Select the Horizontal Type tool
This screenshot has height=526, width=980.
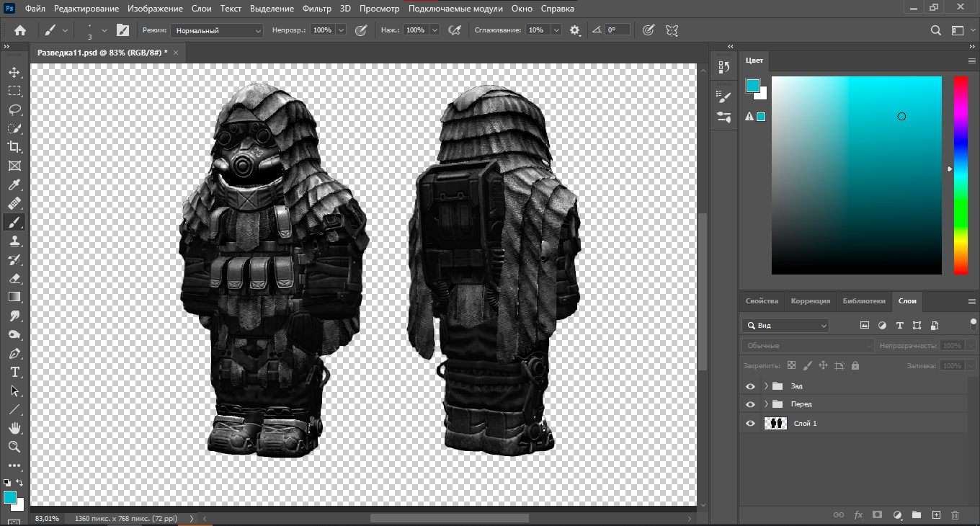14,372
